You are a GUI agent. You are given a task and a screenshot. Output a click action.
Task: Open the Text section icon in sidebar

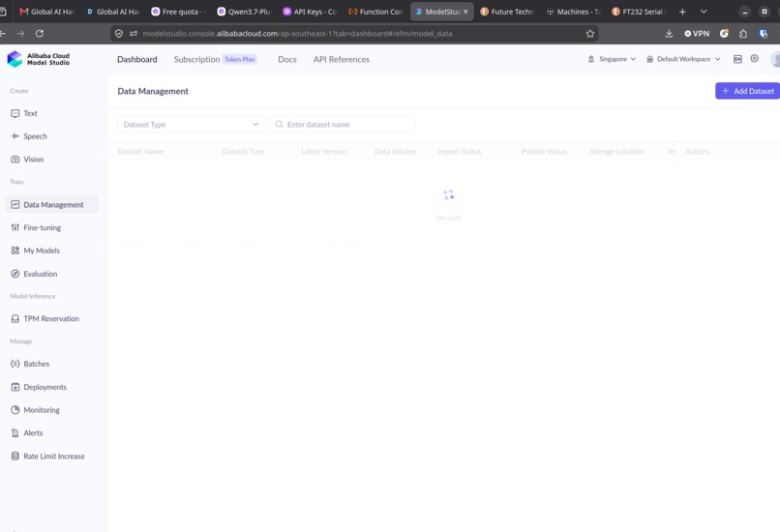pos(15,113)
